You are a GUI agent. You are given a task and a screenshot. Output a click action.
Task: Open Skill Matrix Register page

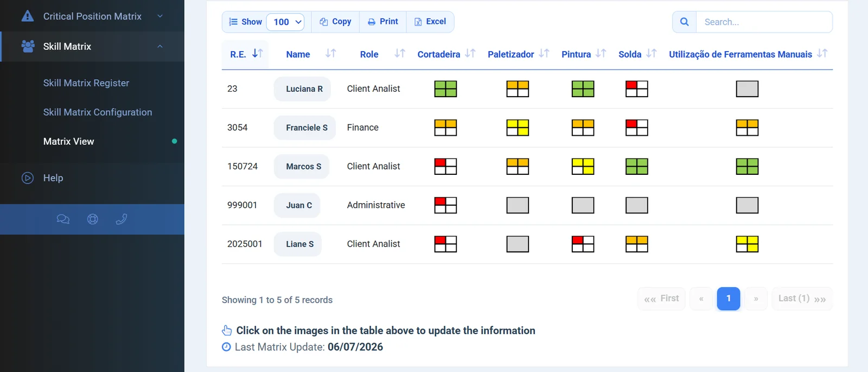tap(86, 83)
